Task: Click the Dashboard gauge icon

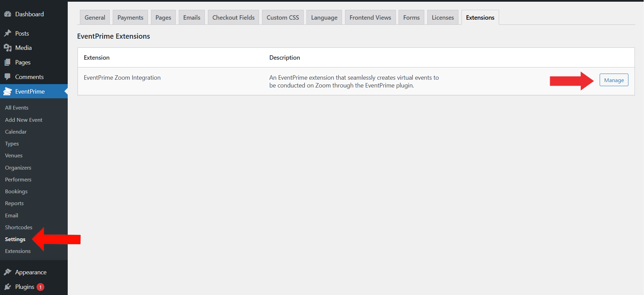Action: click(x=7, y=14)
